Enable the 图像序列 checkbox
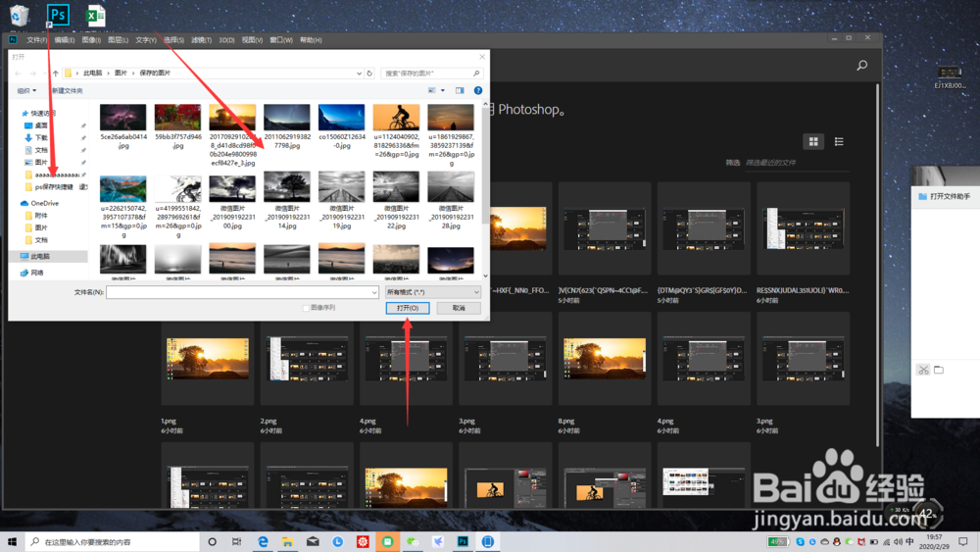The image size is (980, 552). 306,308
